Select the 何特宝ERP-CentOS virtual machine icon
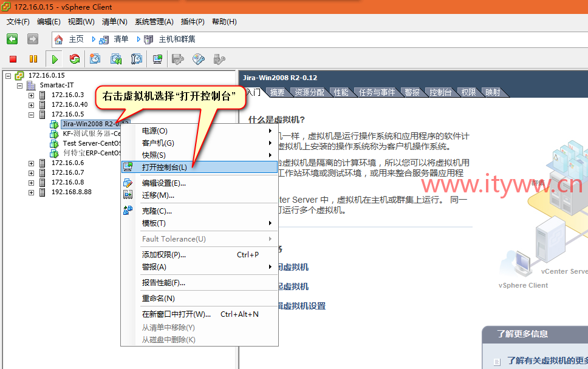588x369 pixels. point(54,153)
